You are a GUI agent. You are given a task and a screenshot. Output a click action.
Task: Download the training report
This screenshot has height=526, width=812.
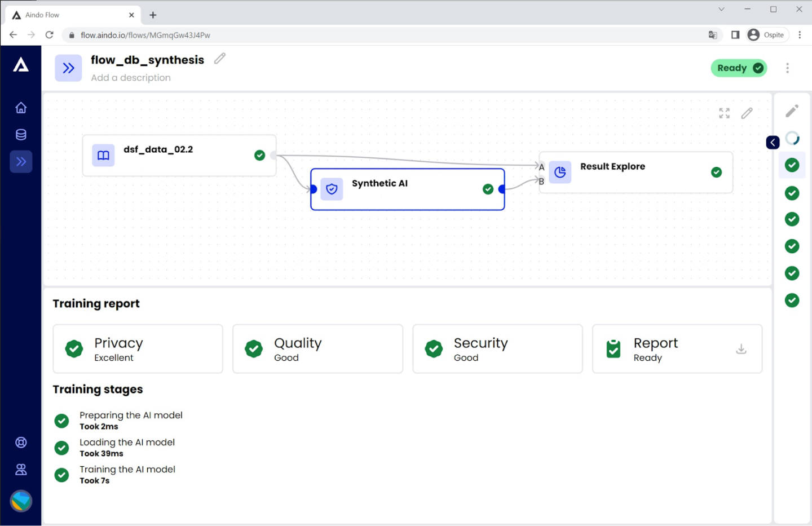pyautogui.click(x=741, y=350)
